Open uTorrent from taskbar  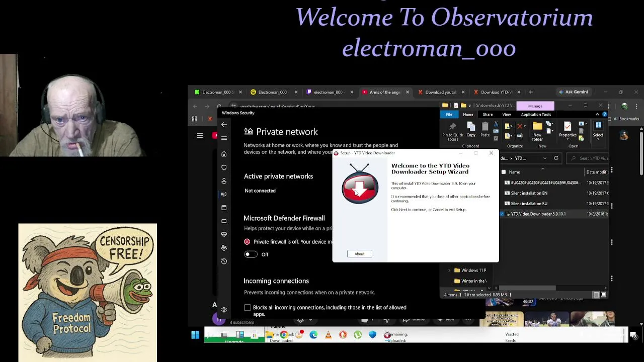point(358,335)
